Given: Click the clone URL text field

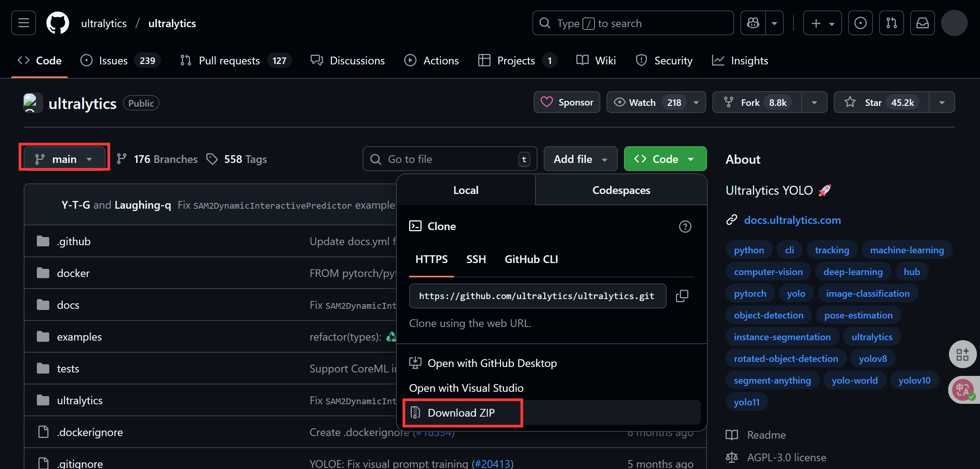Looking at the screenshot, I should tap(538, 296).
